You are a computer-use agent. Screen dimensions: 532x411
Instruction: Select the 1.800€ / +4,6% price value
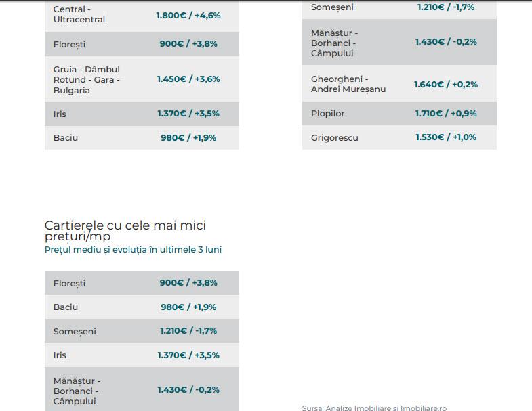coord(188,15)
